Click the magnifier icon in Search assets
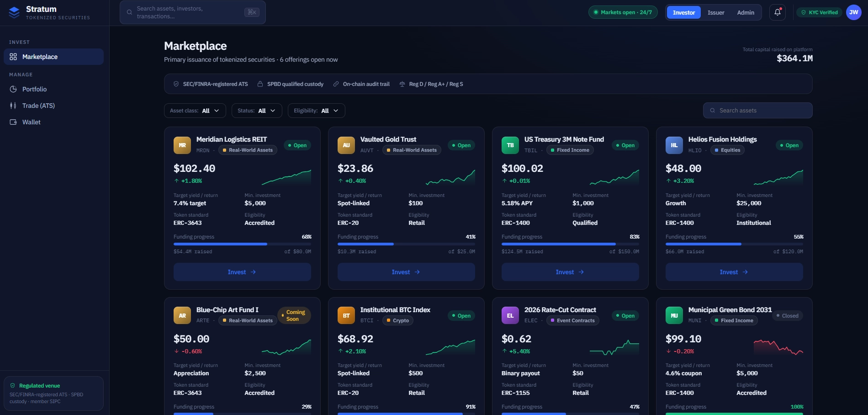 (712, 110)
